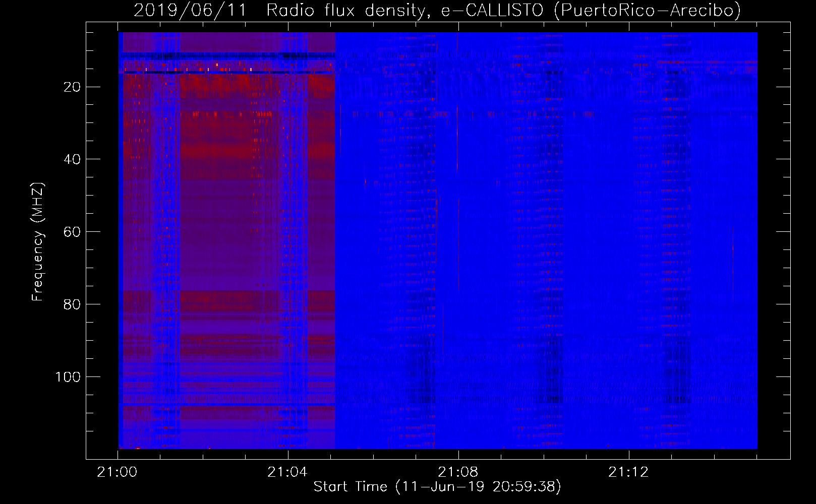
Task: Click the 21:00 time tick label
Action: (x=118, y=472)
